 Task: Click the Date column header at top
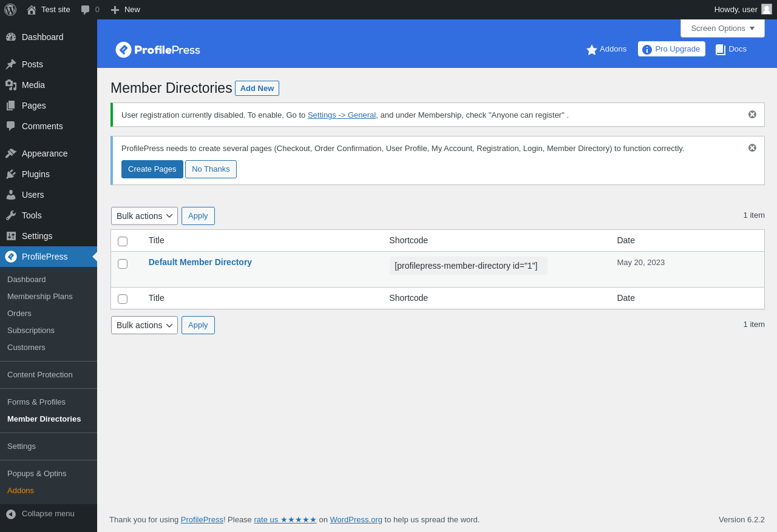(626, 240)
